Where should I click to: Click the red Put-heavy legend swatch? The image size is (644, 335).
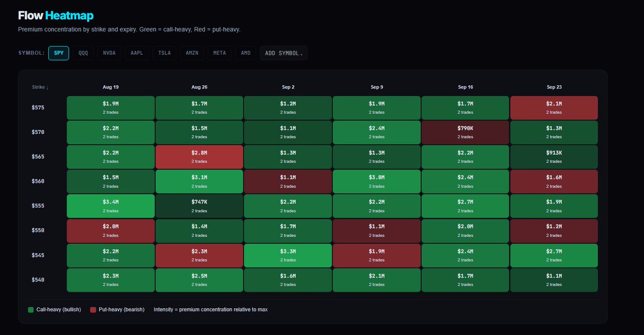93,310
